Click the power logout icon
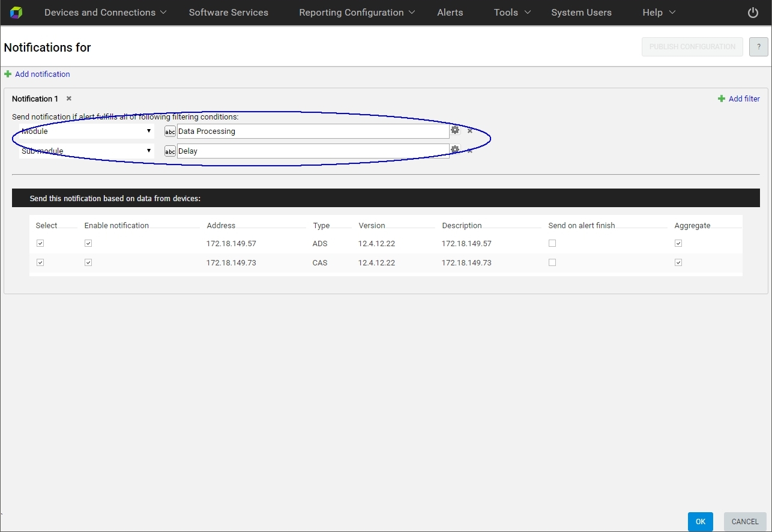 [753, 13]
